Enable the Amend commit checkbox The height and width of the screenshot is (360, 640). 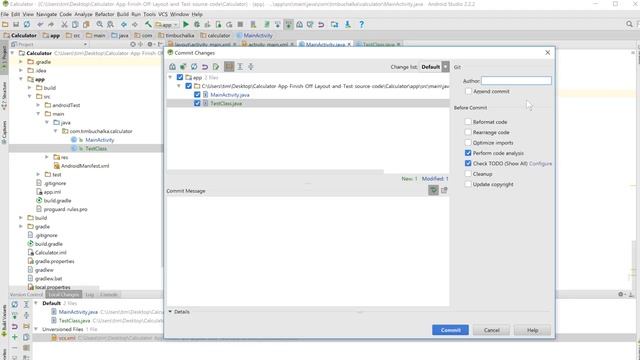(x=469, y=91)
